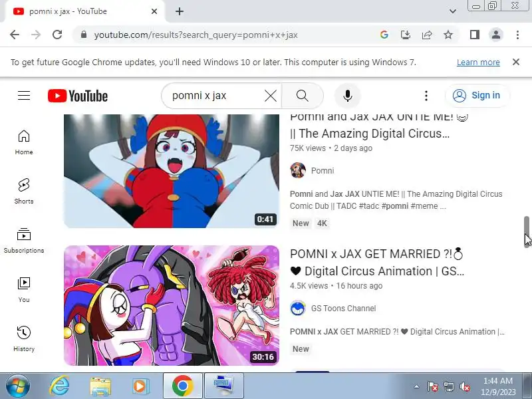Open the YouTube guide hamburger menu
Image resolution: width=532 pixels, height=399 pixels.
click(24, 96)
